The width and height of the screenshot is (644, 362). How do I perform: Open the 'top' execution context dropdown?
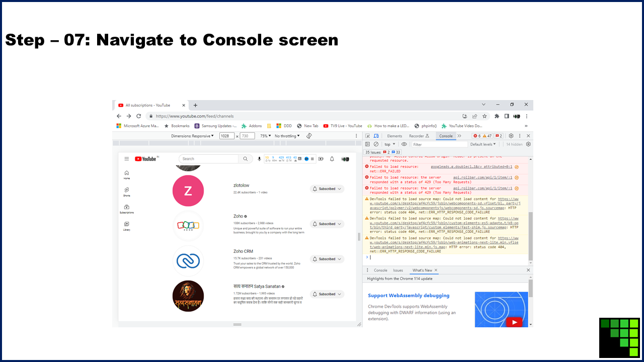(x=390, y=144)
